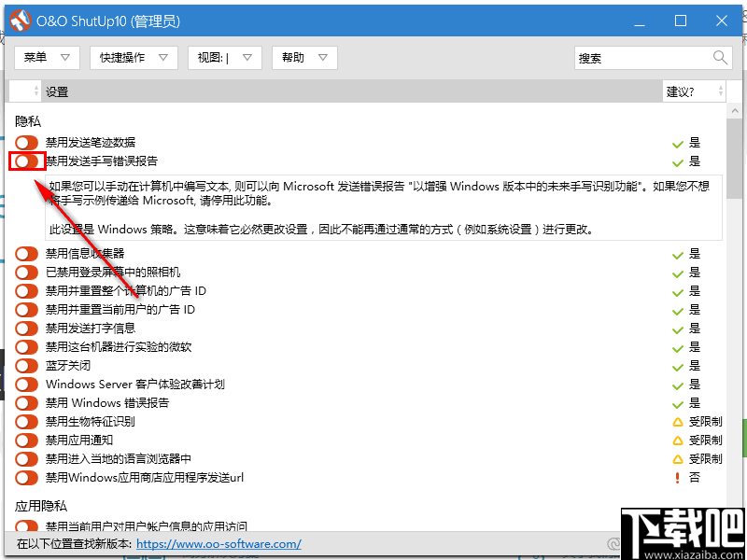747x560 pixels.
Task: Click yellow warning icon beside 禁用应用通知
Action: (680, 440)
